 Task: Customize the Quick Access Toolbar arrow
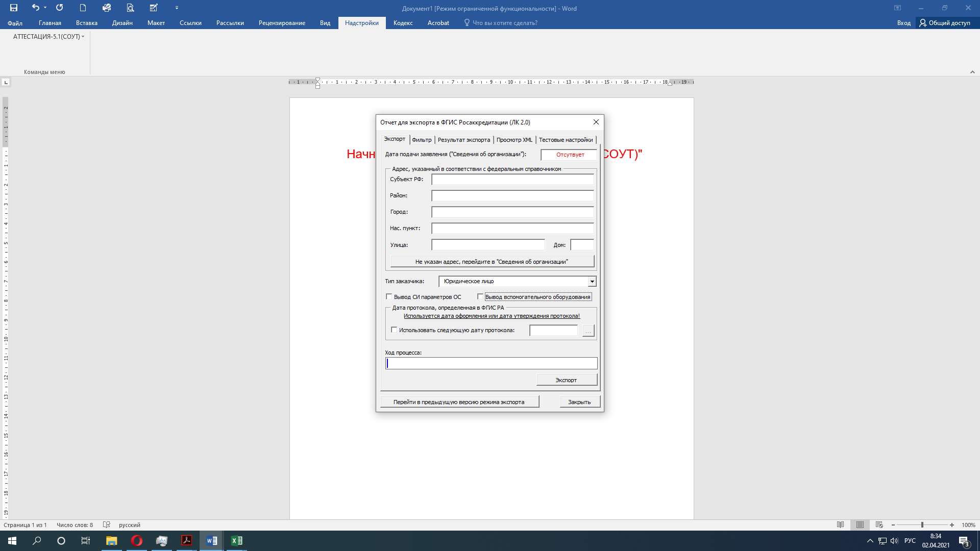tap(177, 8)
